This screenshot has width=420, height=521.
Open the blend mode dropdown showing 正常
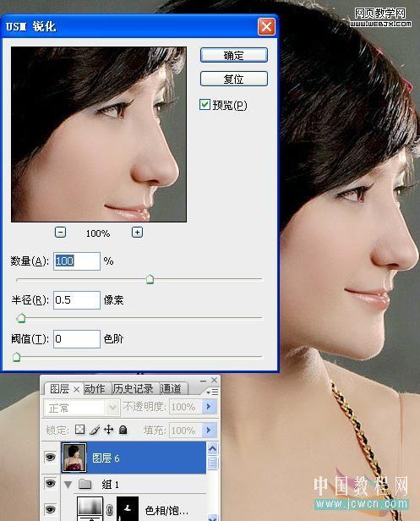point(82,408)
